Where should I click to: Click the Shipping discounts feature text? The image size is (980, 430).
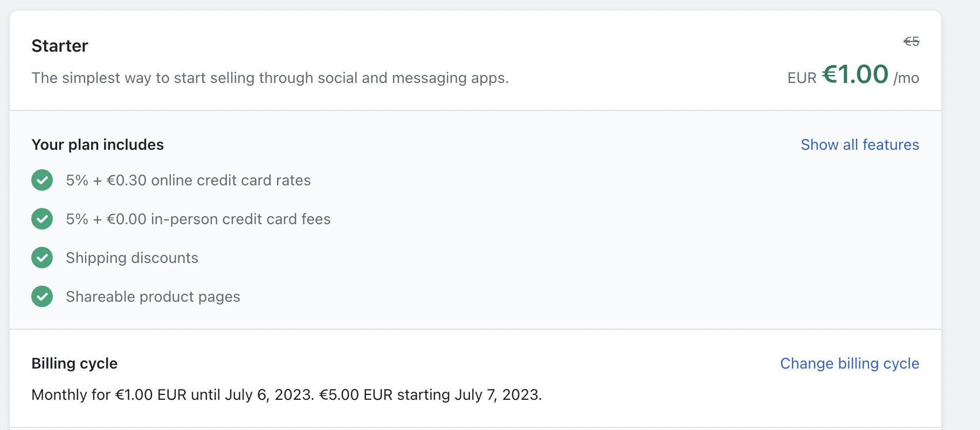pyautogui.click(x=132, y=258)
